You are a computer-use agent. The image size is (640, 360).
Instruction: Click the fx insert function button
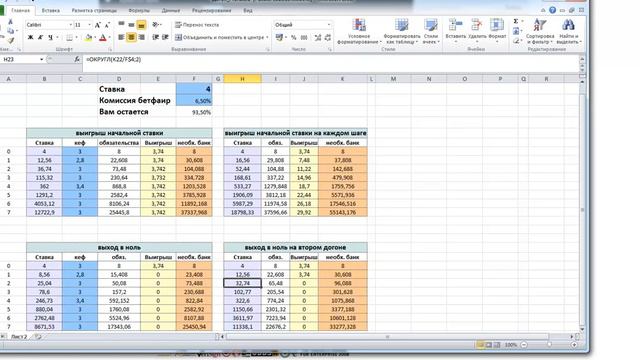click(x=77, y=60)
